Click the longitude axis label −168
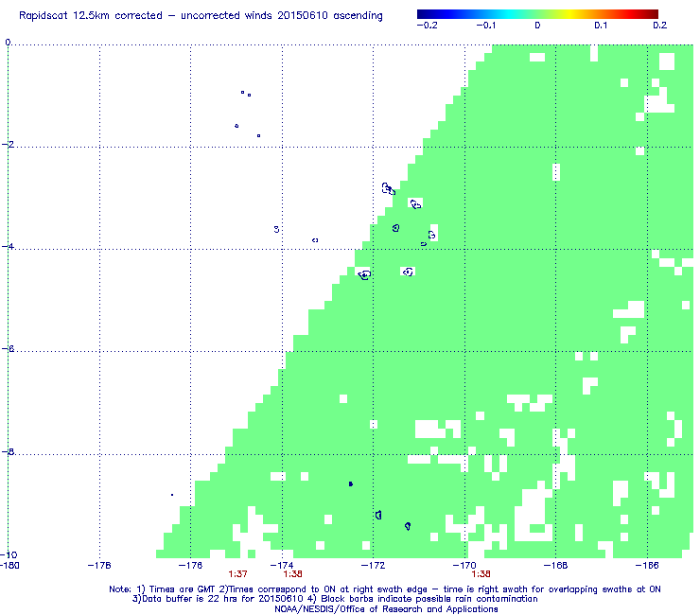Screen dimensions: 700x615 [x=556, y=566]
